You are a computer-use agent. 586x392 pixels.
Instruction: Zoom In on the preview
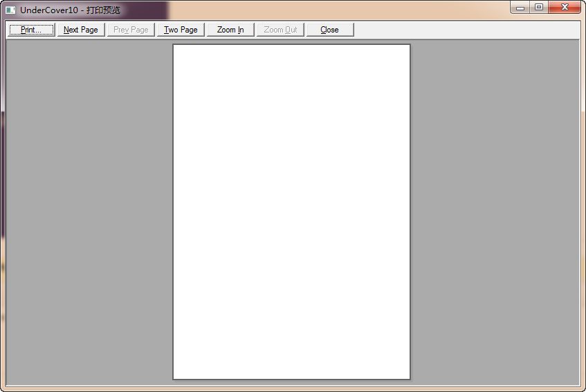[230, 30]
